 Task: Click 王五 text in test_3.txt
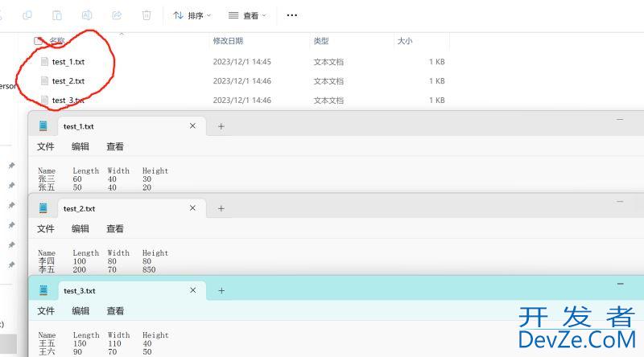[47, 343]
